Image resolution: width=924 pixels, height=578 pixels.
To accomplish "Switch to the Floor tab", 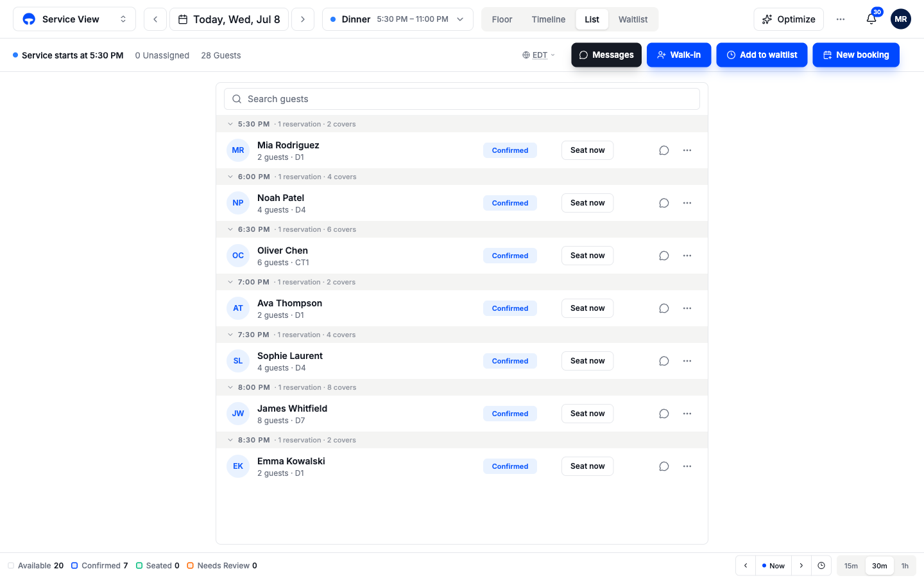I will point(502,19).
